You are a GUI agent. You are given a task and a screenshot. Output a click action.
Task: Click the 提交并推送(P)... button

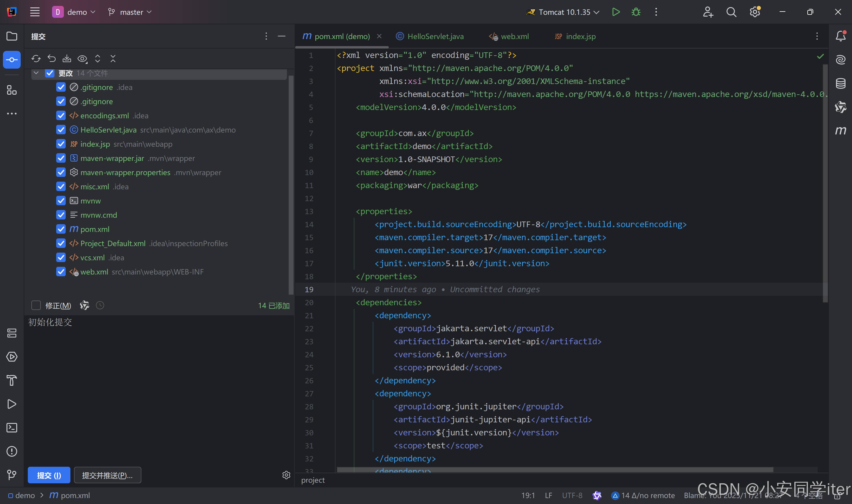point(107,475)
